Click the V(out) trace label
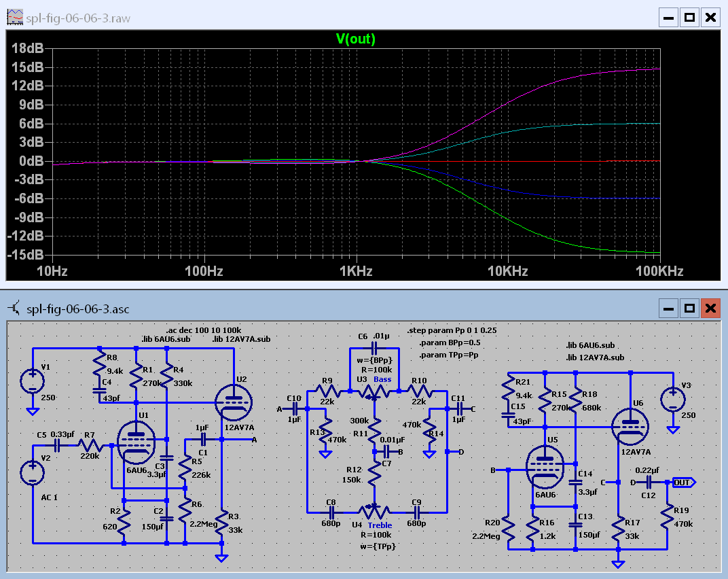728x579 pixels. [355, 39]
